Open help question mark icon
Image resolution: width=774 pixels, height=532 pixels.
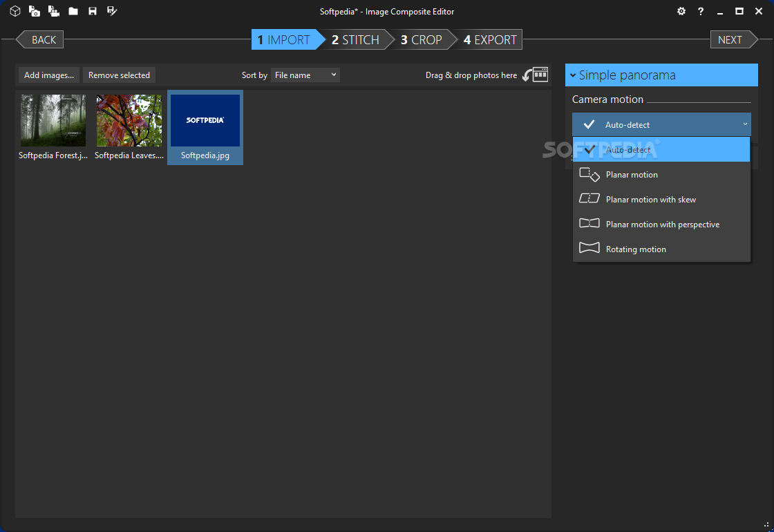[x=701, y=11]
